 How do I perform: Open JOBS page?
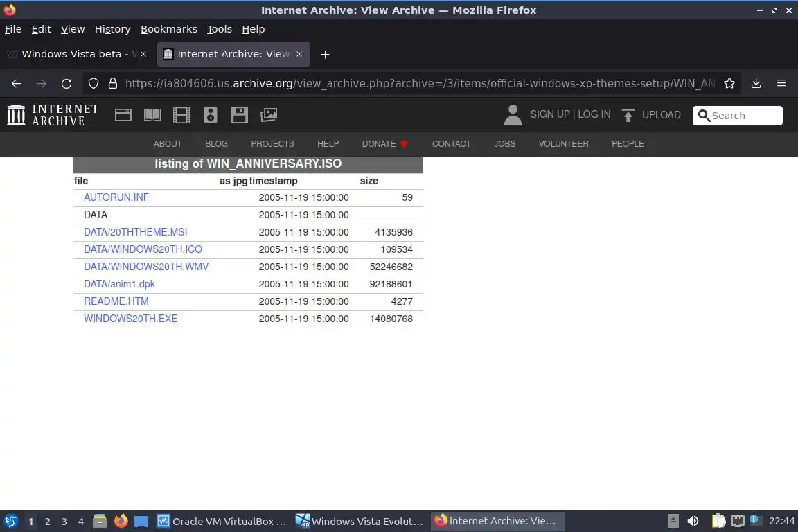click(x=504, y=144)
